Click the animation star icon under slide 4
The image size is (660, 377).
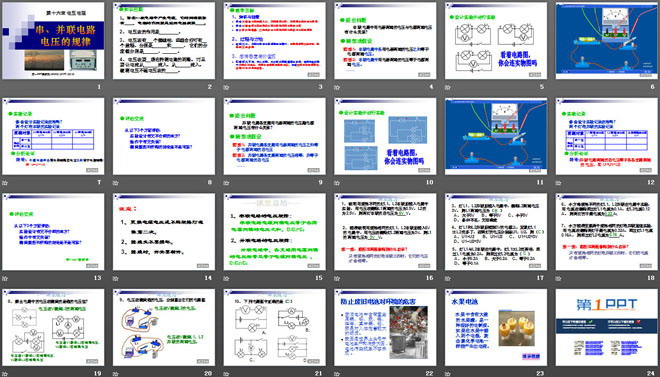pyautogui.click(x=337, y=88)
